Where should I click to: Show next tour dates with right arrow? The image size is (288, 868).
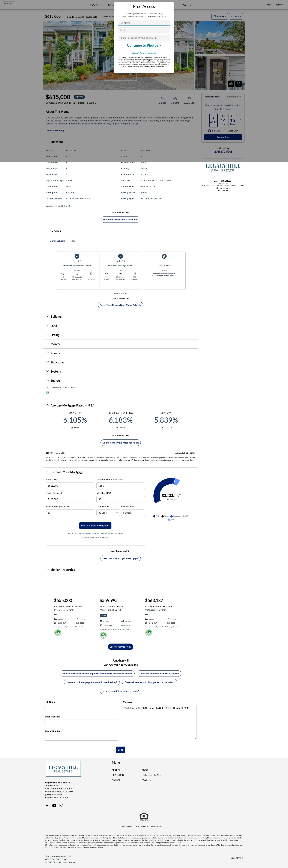coord(241,120)
